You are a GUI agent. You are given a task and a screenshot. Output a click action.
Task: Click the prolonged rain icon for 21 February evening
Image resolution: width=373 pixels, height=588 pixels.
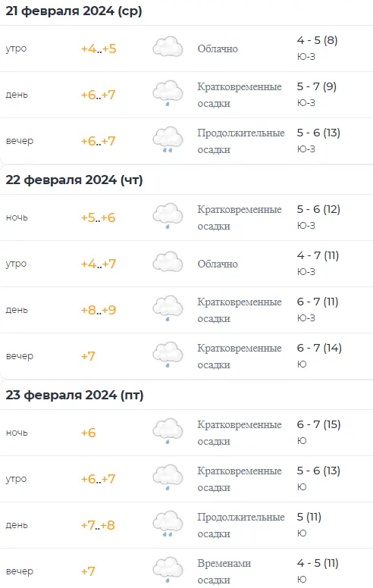click(x=168, y=139)
